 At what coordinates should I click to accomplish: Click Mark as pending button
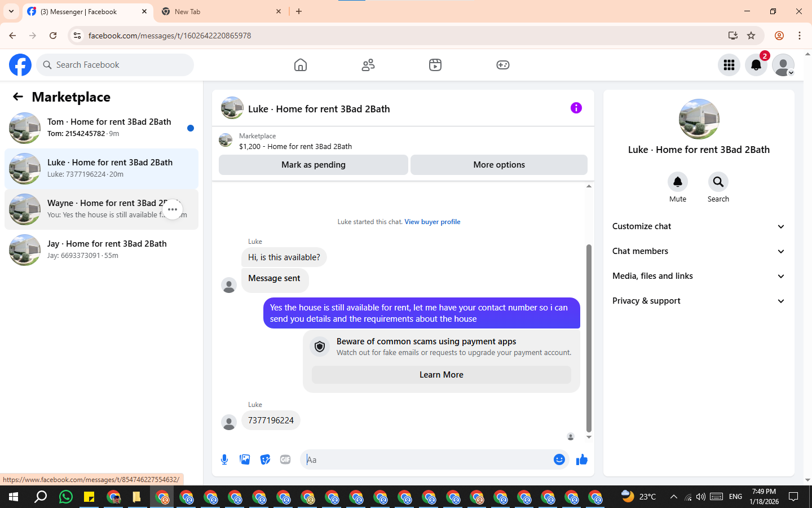314,165
